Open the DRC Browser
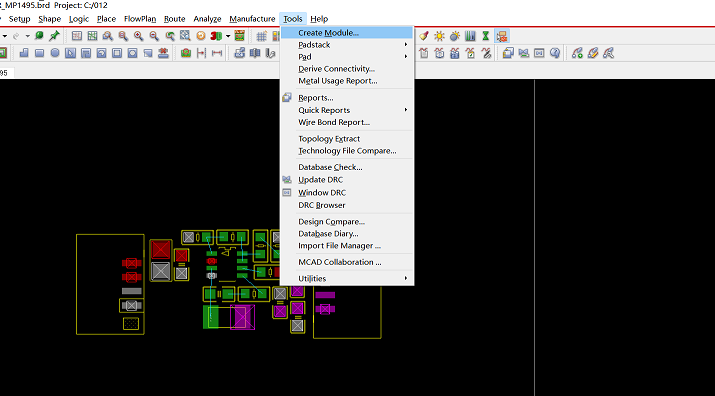The width and height of the screenshot is (715, 396). click(347, 205)
